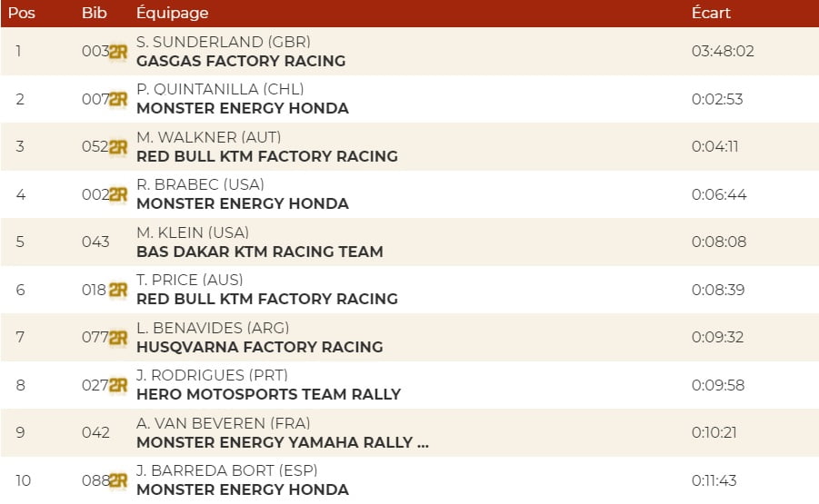Click the 2R badge beside bib 027
Viewport: 819px width, 504px height.
click(118, 385)
